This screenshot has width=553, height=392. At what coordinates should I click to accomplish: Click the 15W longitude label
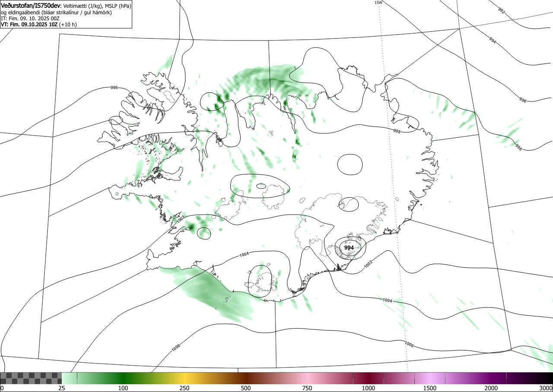[378, 3]
